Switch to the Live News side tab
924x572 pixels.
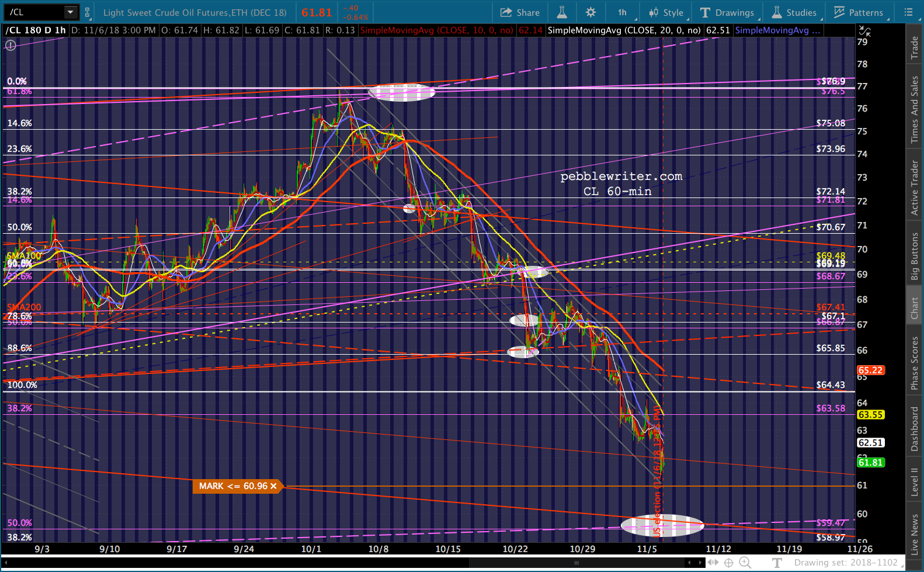[915, 534]
